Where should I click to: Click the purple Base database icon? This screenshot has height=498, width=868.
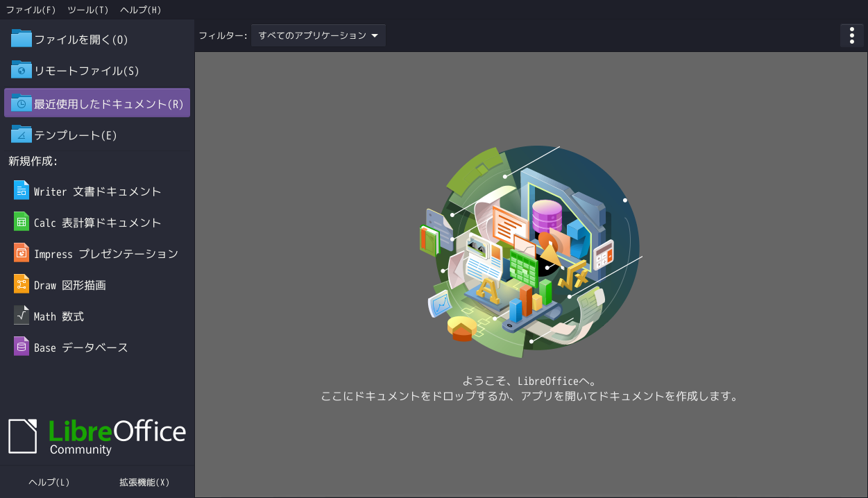click(x=22, y=347)
